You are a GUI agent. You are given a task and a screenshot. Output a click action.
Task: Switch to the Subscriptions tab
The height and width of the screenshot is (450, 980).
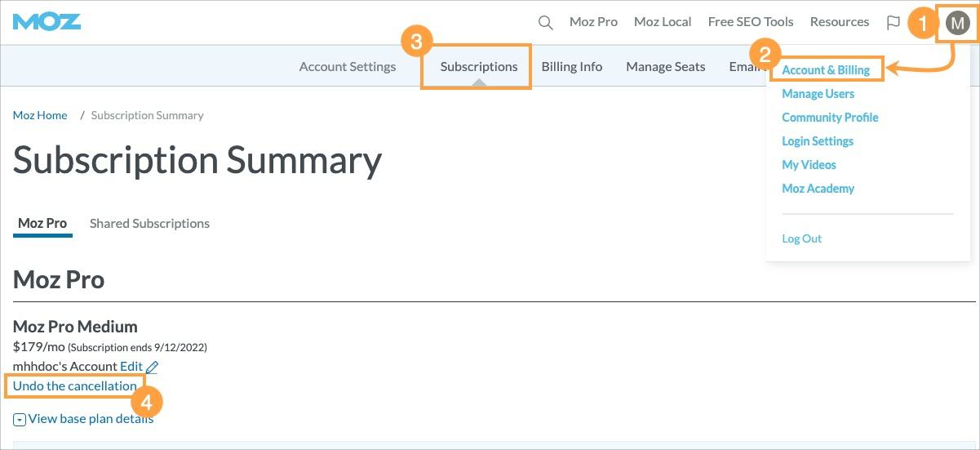(x=479, y=67)
